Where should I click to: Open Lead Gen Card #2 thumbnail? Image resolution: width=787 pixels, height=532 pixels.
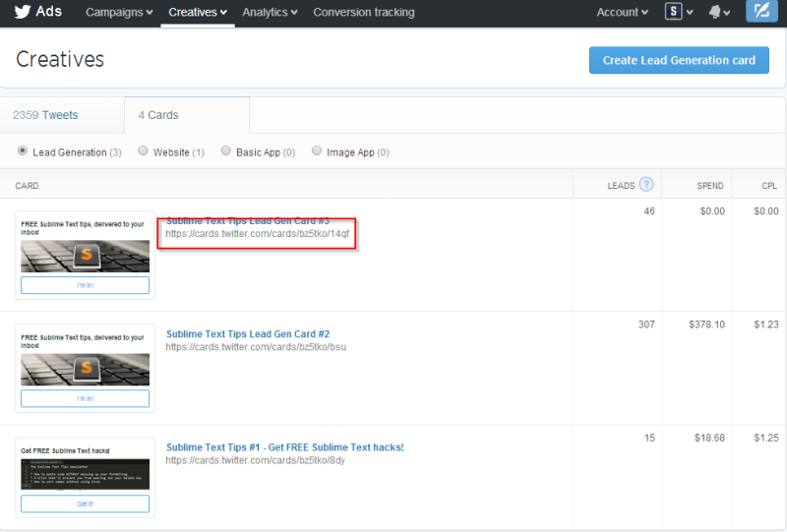click(85, 368)
